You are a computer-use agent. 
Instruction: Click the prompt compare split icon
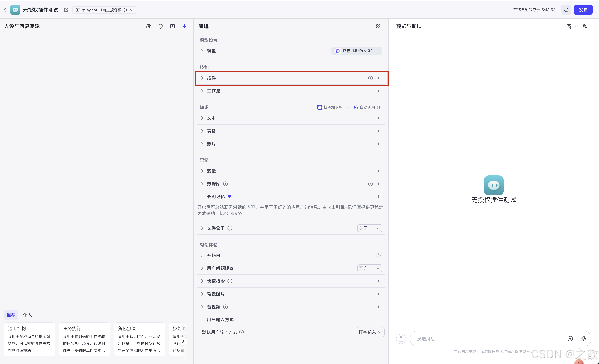pos(172,26)
